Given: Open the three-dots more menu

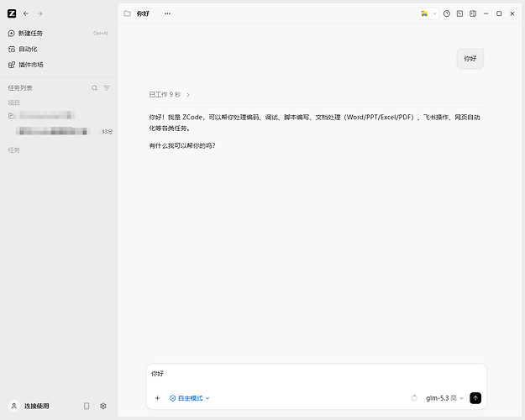Looking at the screenshot, I should coord(167,13).
